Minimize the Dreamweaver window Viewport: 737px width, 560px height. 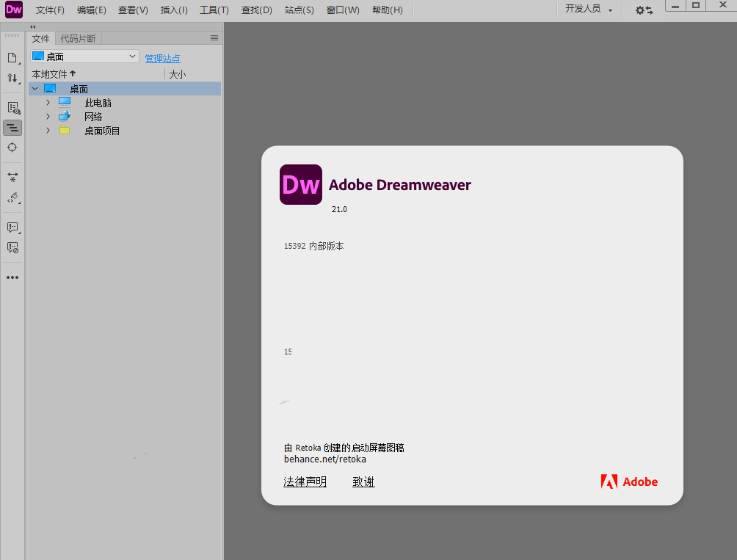click(x=675, y=6)
